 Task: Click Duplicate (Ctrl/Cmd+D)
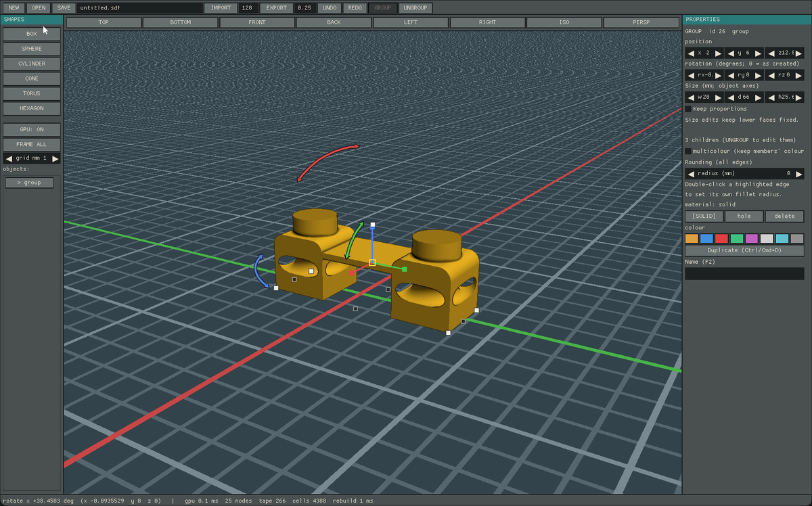coord(744,250)
